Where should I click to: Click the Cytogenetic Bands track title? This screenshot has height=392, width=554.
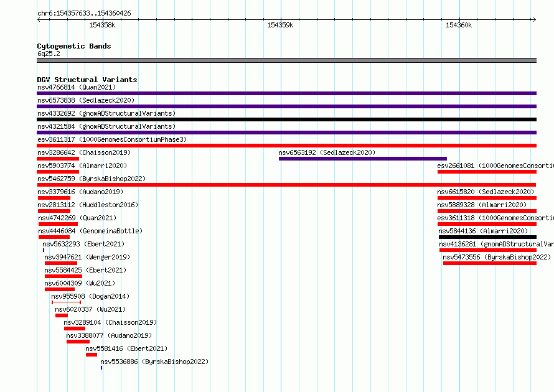point(74,46)
